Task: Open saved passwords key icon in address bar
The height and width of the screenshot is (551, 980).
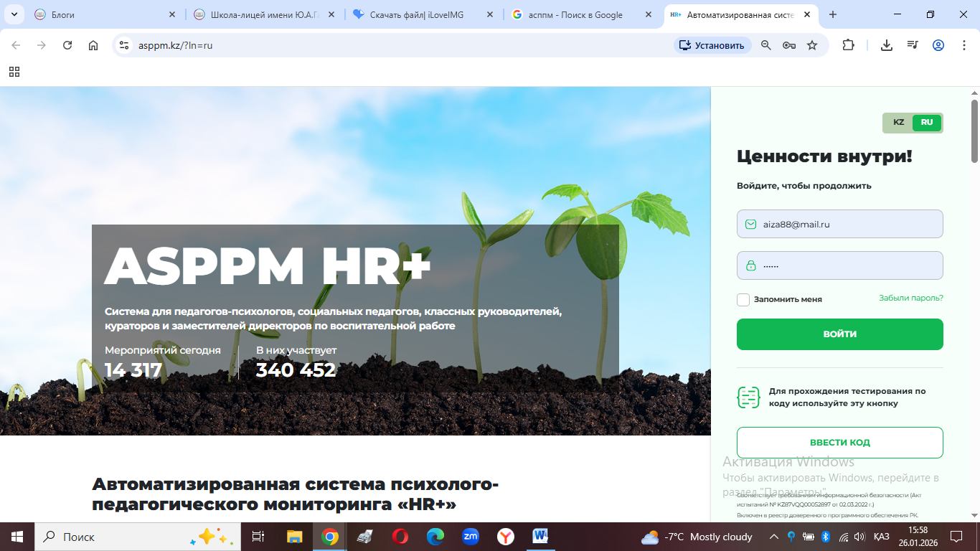Action: 789,44
